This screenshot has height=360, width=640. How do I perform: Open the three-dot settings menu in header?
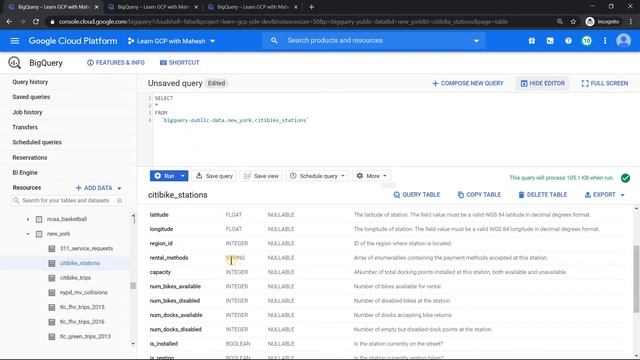coord(605,41)
